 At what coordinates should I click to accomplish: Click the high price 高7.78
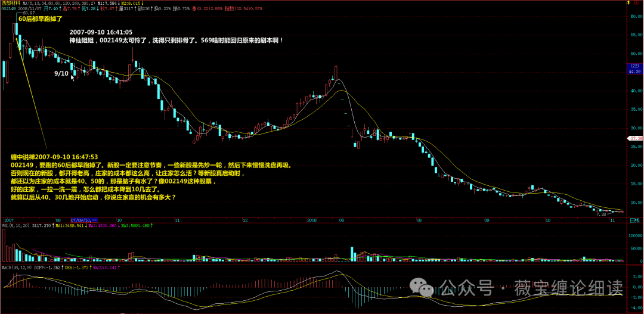69,8
